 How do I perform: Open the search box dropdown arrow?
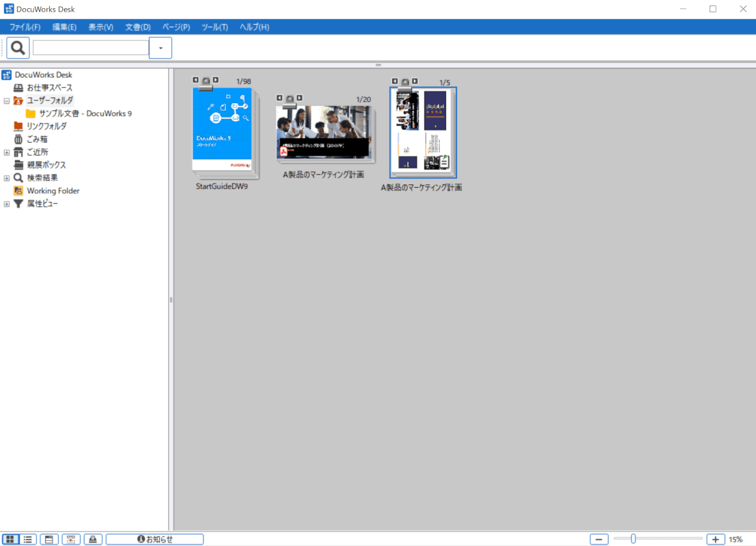point(160,48)
